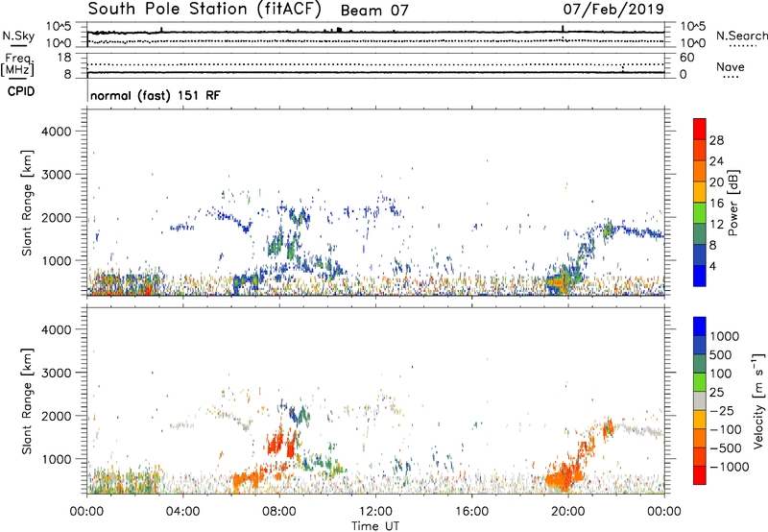768x532 pixels.
Task: Click the '18' tick on frequency axis
Action: (63, 58)
